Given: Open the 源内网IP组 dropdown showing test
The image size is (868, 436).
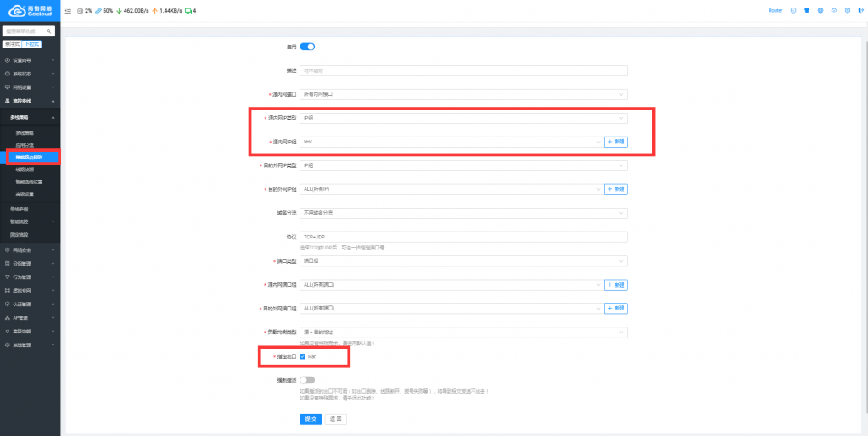Looking at the screenshot, I should pos(450,142).
